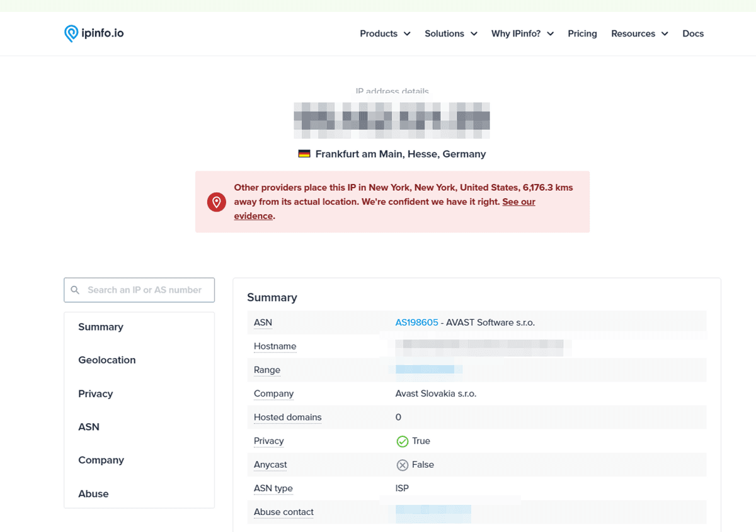This screenshot has width=756, height=532.
Task: Open the Solutions menu label
Action: click(444, 33)
